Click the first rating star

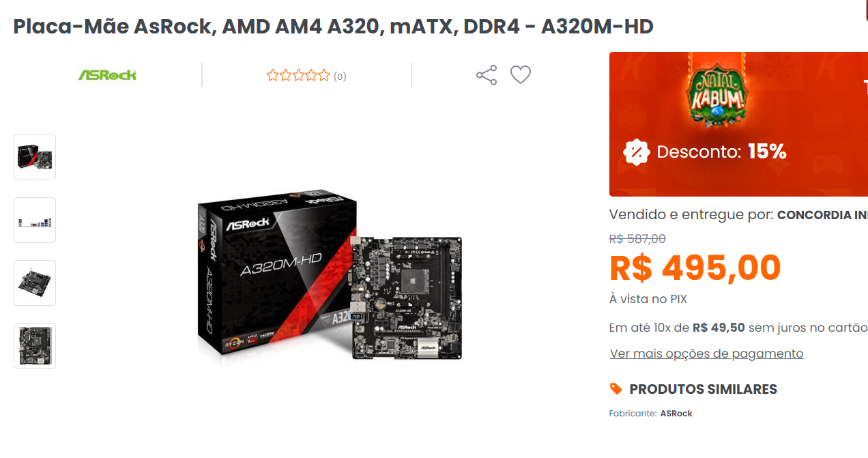tap(273, 76)
